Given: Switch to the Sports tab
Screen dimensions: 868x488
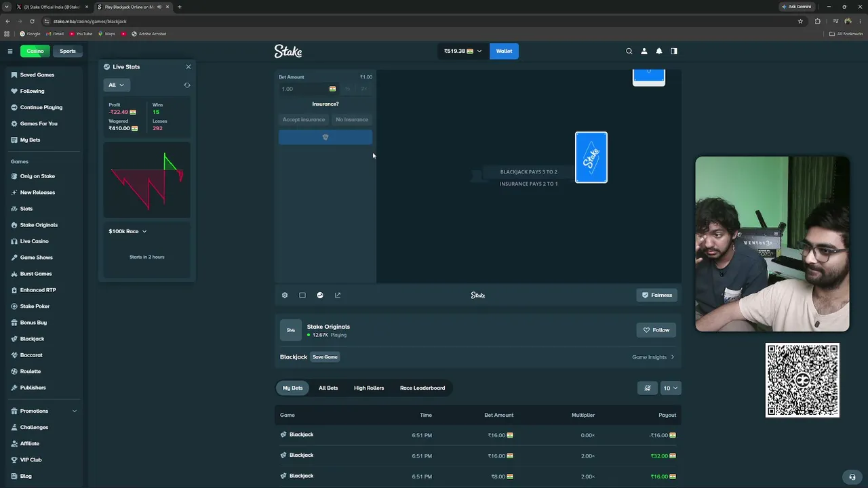Looking at the screenshot, I should (67, 51).
